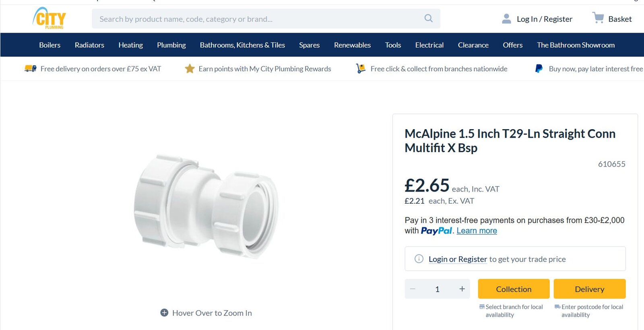This screenshot has height=330, width=644.
Task: Click the info icon beside Login or Register
Action: 419,259
